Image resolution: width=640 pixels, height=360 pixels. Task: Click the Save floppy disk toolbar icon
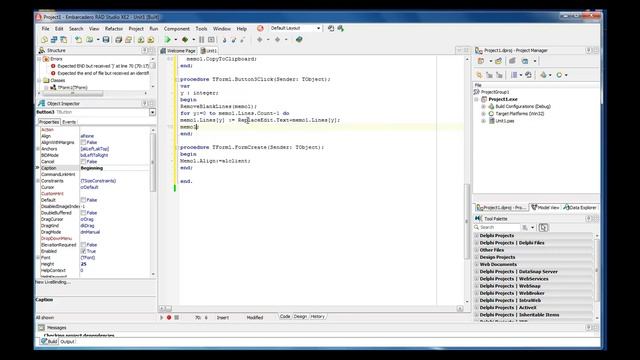coord(106,40)
